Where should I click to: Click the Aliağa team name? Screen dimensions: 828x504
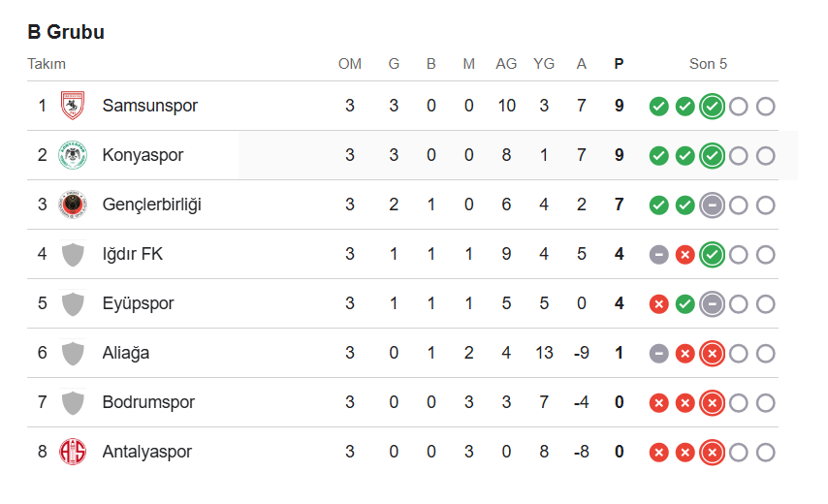pos(126,353)
